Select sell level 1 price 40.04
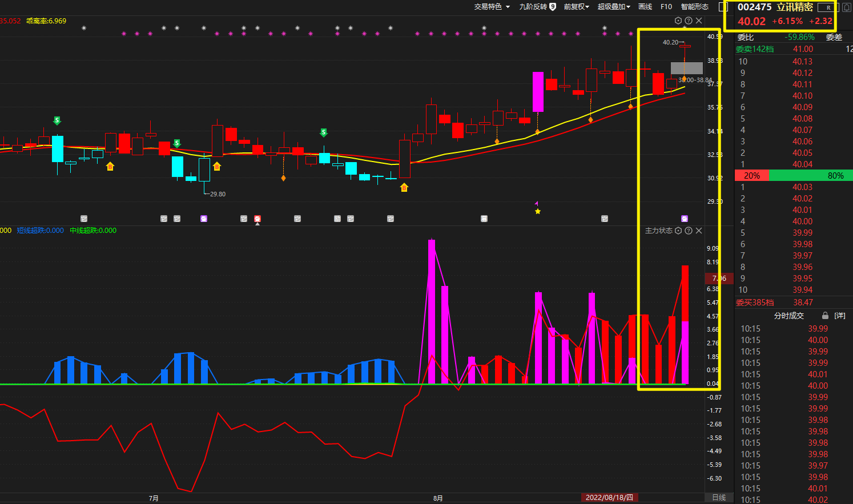Screen dimensions: 853x504 pos(802,164)
